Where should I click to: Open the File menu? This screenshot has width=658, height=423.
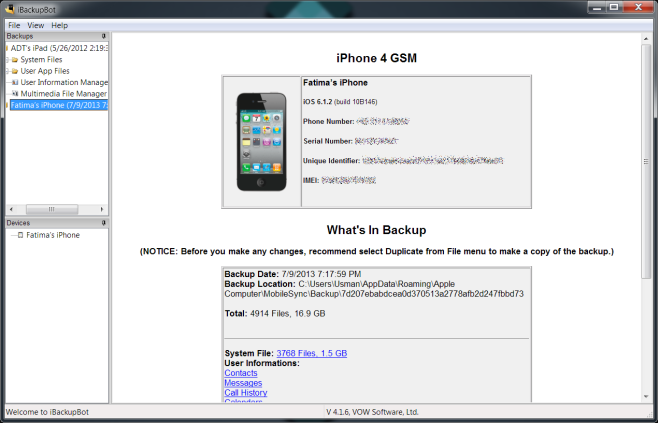click(x=14, y=25)
